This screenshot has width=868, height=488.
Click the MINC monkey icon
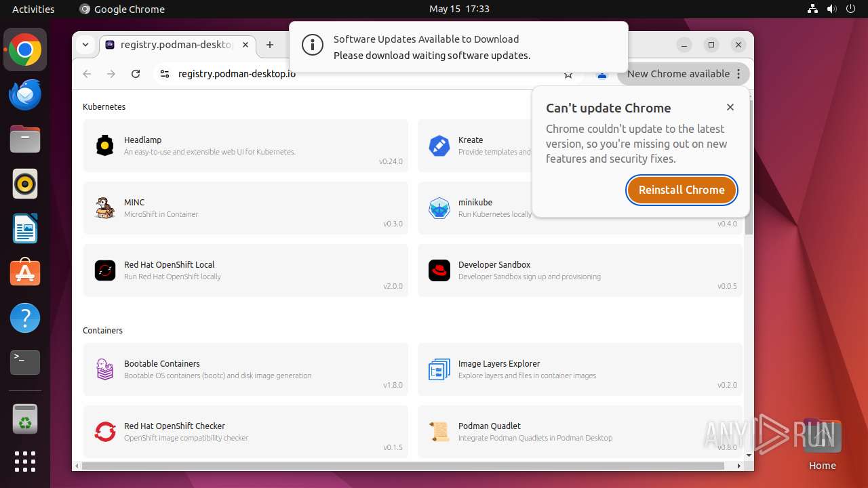click(105, 208)
